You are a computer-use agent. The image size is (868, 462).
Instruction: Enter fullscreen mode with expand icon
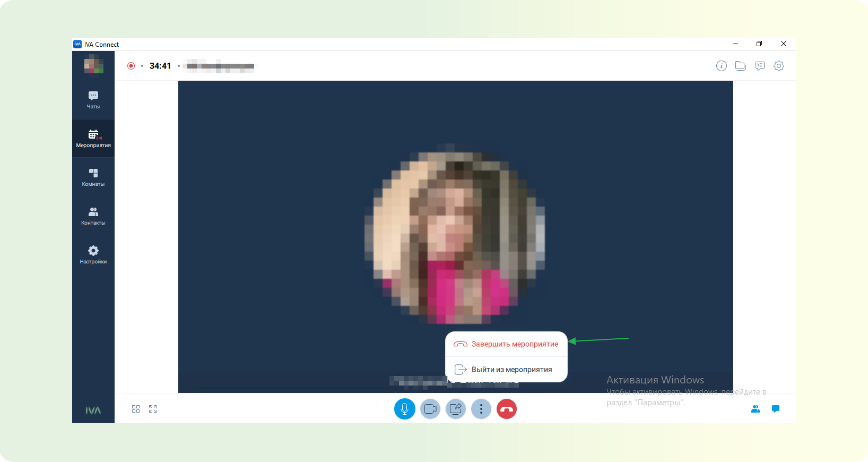tap(153, 409)
